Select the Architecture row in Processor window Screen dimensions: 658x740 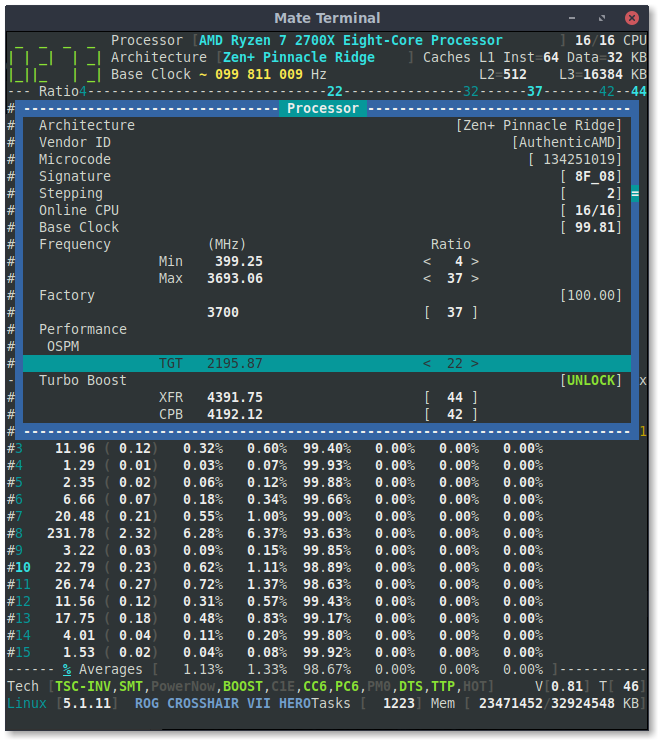(327, 126)
